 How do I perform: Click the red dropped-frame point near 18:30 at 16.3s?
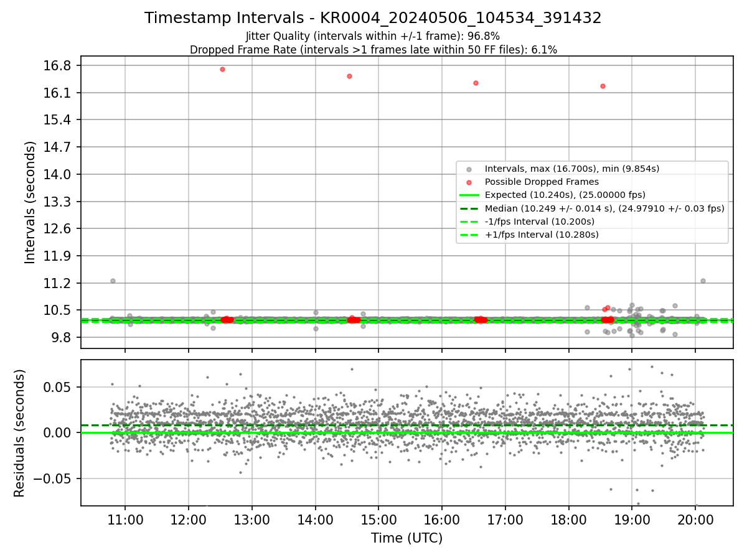[x=603, y=86]
